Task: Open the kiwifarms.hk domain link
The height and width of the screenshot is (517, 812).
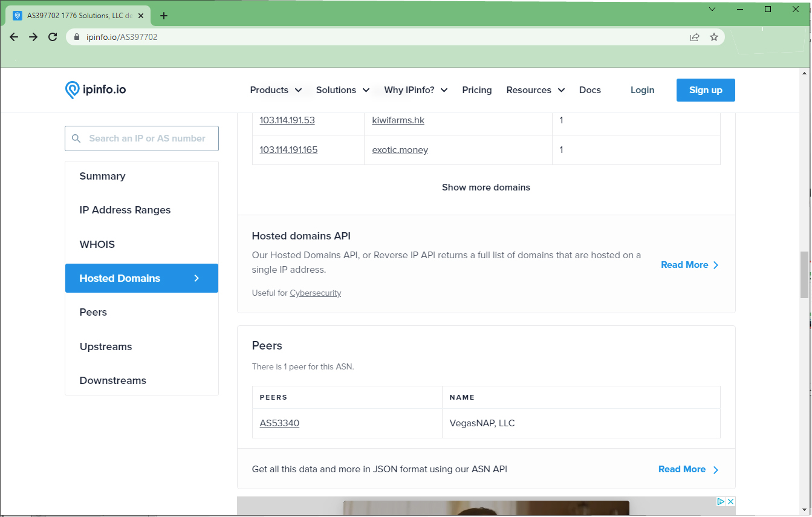Action: click(x=398, y=120)
